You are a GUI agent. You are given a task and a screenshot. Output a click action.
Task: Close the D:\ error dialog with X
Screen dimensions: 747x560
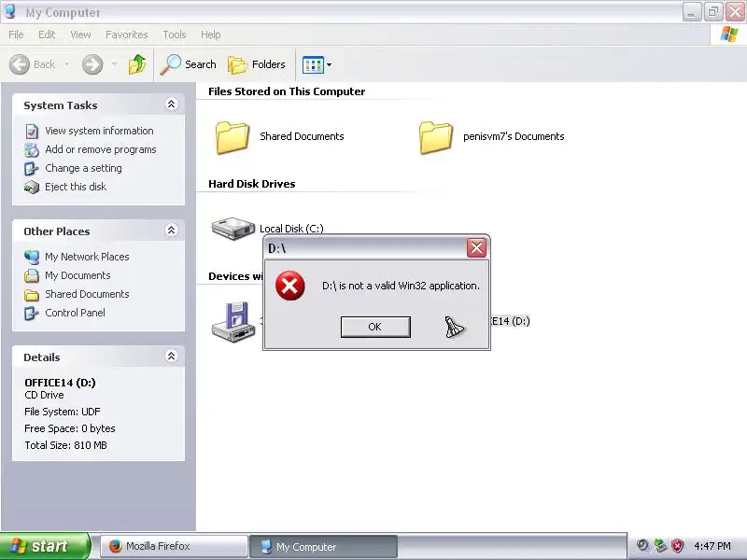click(476, 247)
